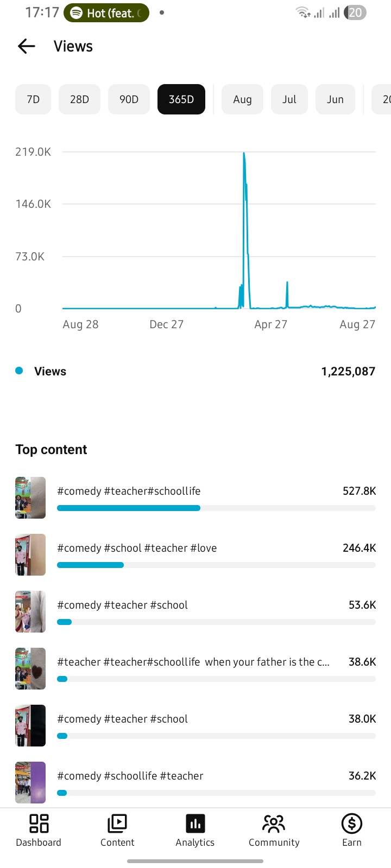Screen dimensions: 391x868
Task: Tap the Spotify Hot (feat. notification pill
Action: [x=106, y=12]
